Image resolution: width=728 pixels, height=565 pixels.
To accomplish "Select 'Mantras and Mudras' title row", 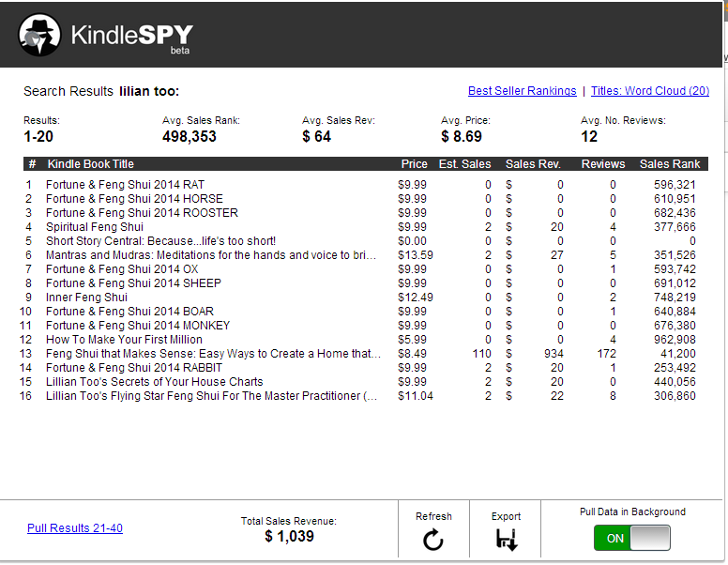I will coord(211,255).
